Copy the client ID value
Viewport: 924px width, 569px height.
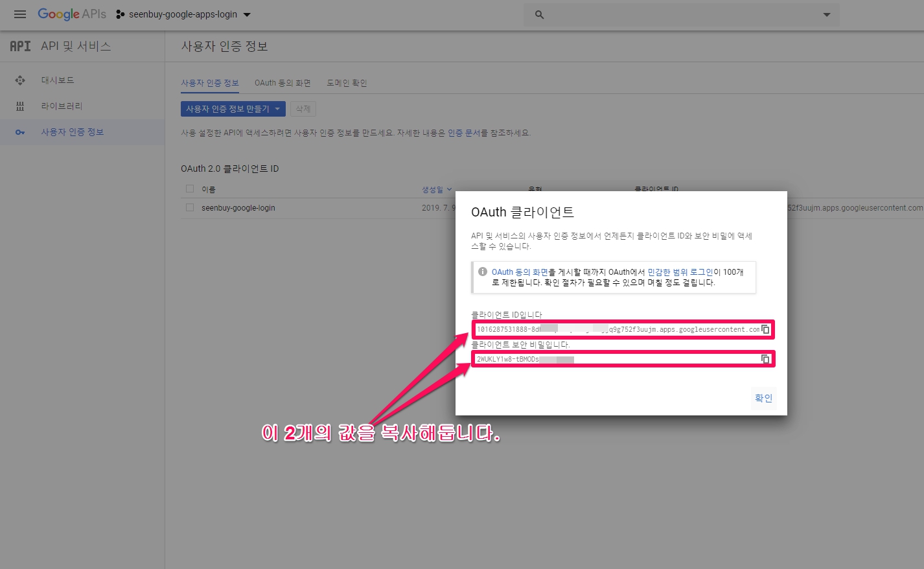765,329
